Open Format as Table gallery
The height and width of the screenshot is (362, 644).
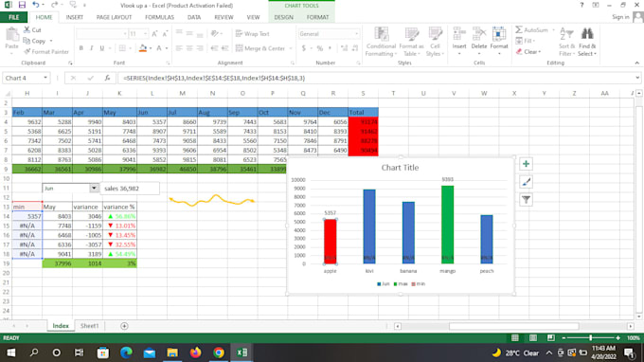point(411,42)
